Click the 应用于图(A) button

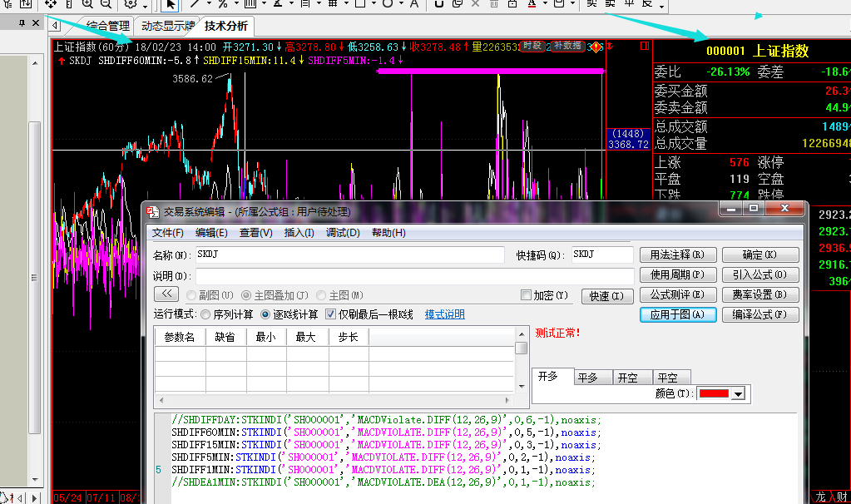pos(678,314)
